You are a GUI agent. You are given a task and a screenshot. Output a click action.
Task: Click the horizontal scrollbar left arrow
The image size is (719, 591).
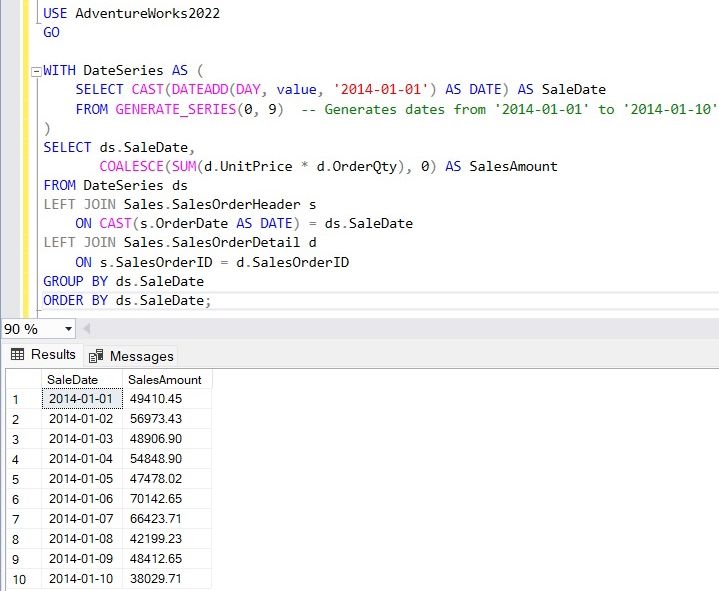tap(86, 329)
